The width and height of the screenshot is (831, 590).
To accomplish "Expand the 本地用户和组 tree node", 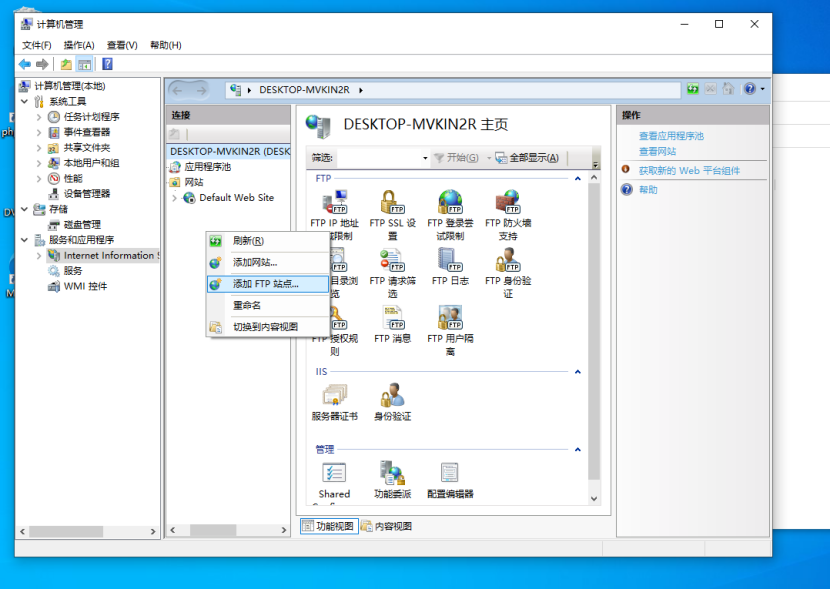I will click(39, 163).
